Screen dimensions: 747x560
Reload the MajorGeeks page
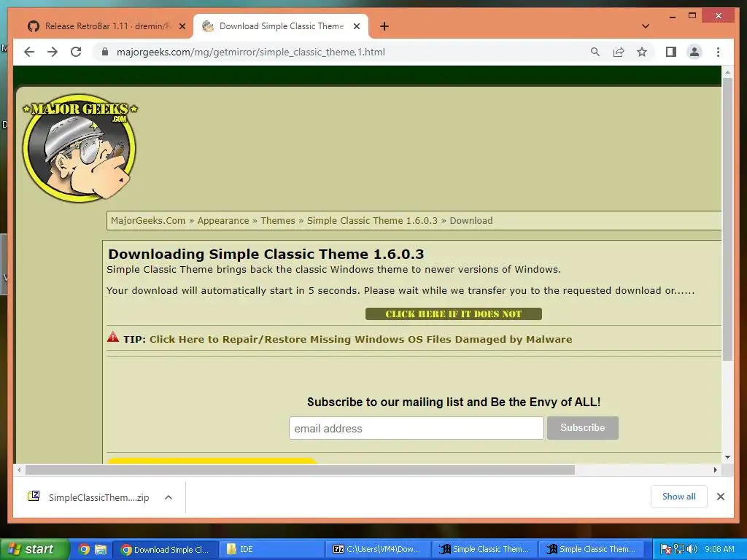(x=76, y=52)
